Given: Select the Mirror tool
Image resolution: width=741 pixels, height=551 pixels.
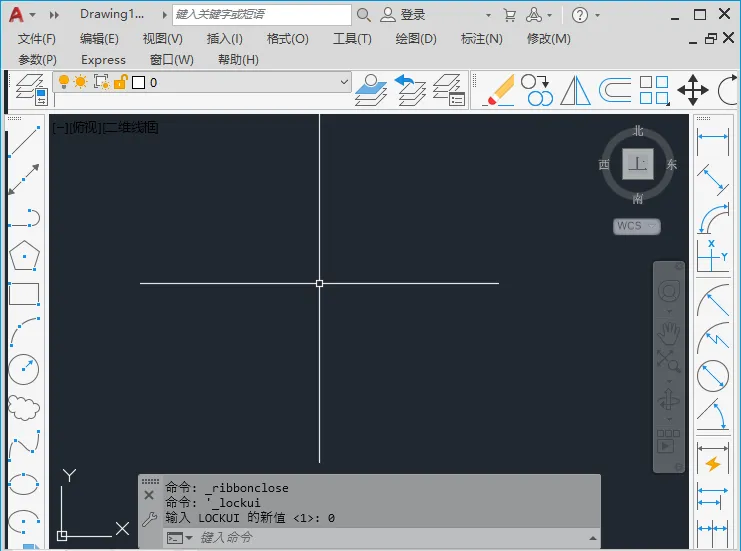Looking at the screenshot, I should point(575,89).
